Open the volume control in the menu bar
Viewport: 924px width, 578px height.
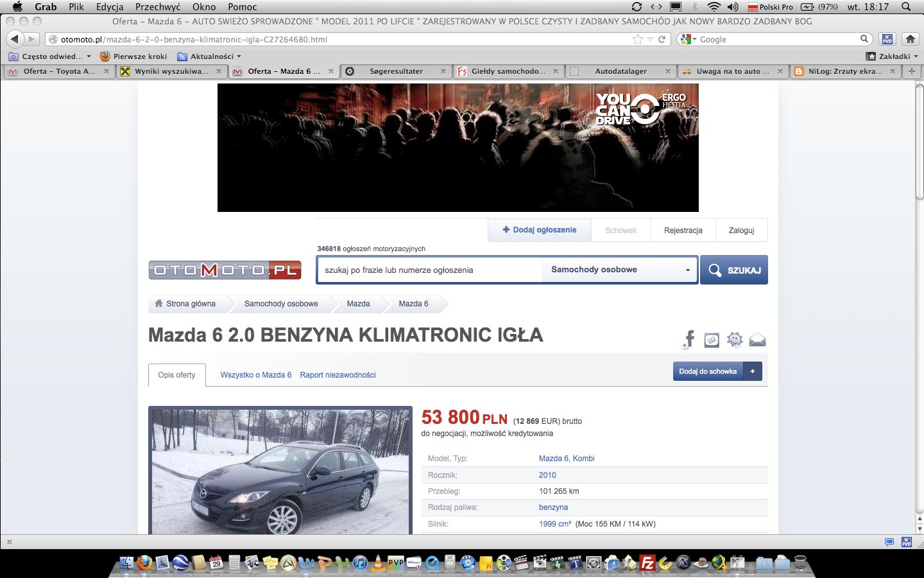[733, 6]
